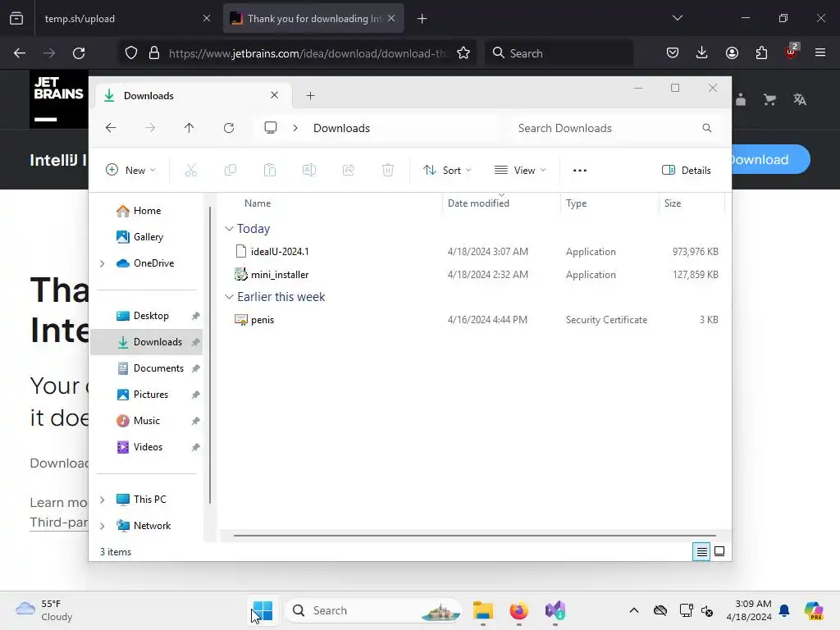The width and height of the screenshot is (840, 630).
Task: Open File Explorer from the taskbar
Action: pyautogui.click(x=483, y=610)
